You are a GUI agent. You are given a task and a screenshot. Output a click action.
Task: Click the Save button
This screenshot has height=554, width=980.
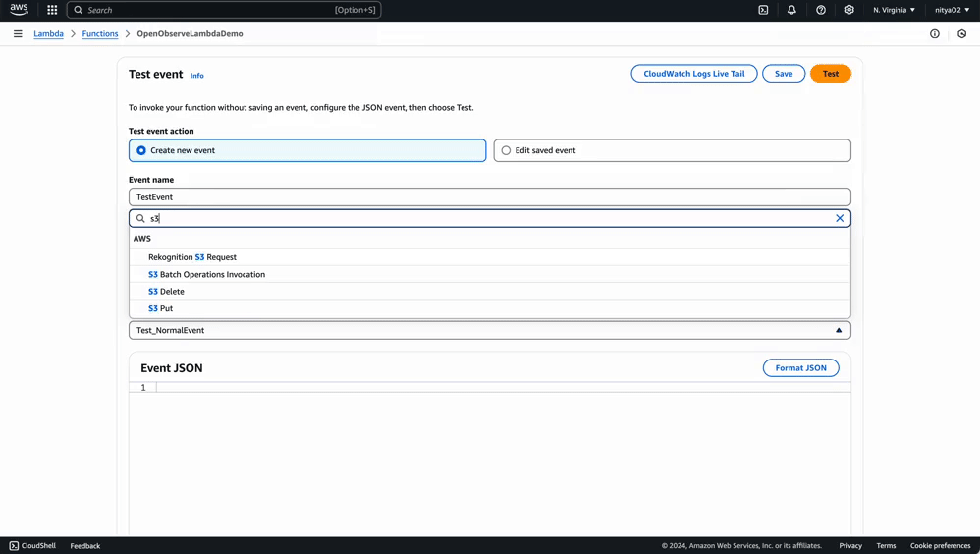tap(784, 74)
